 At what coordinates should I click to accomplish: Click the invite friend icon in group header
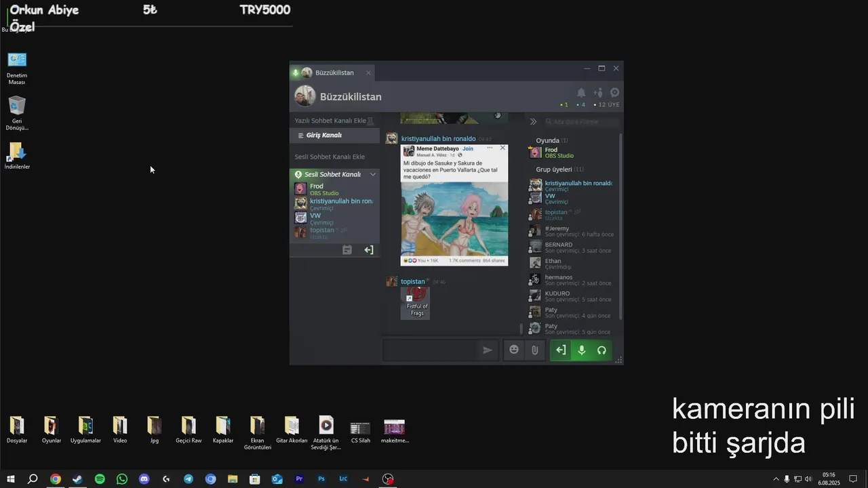pyautogui.click(x=598, y=93)
